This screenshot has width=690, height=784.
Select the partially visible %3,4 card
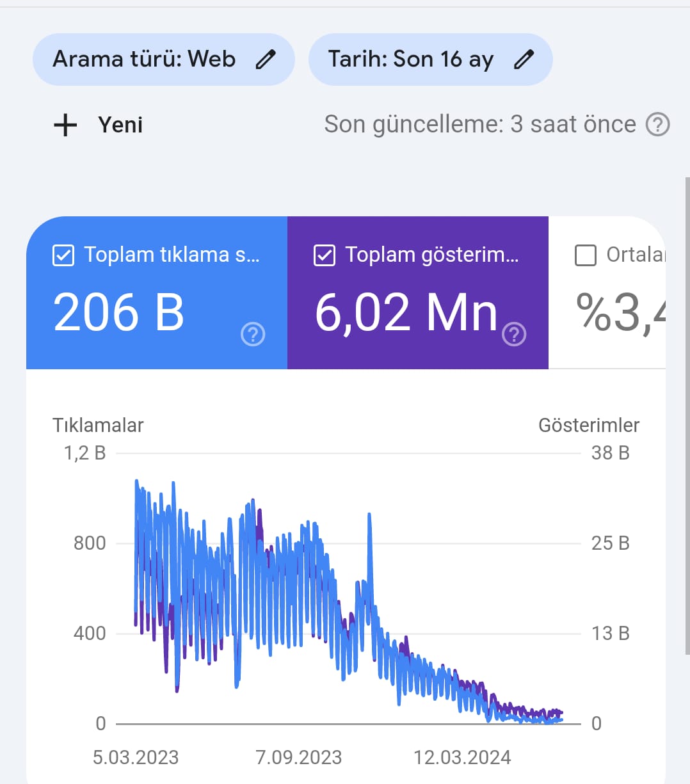(607, 292)
